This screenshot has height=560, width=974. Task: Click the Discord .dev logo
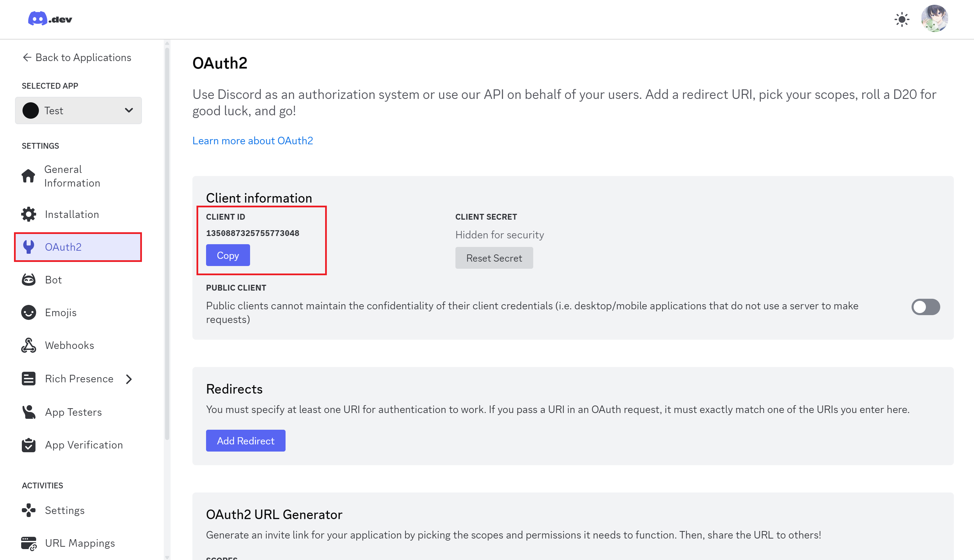tap(49, 19)
